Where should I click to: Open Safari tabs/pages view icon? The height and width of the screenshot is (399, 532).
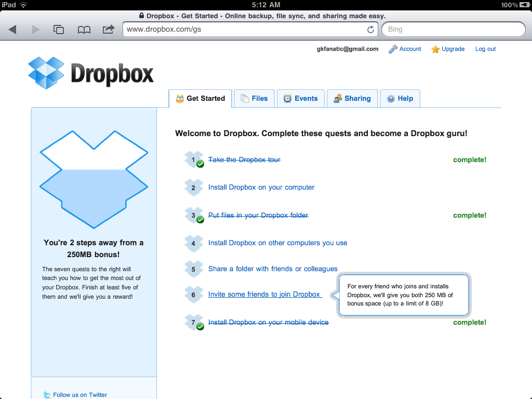tap(59, 30)
